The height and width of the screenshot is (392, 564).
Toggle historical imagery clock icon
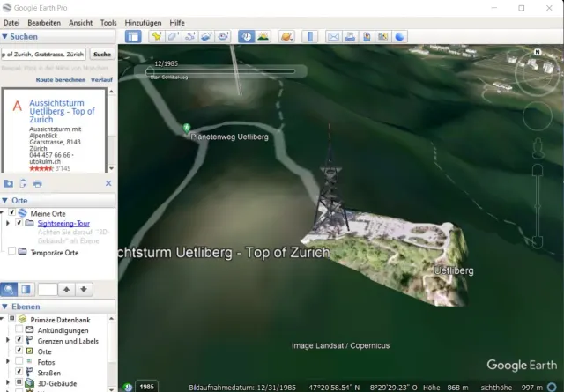click(246, 36)
